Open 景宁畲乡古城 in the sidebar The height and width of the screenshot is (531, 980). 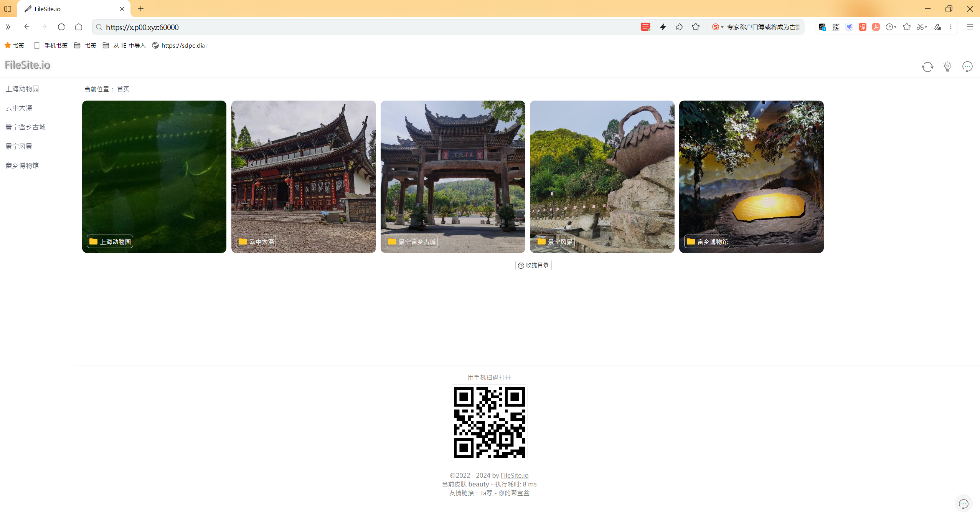(25, 127)
